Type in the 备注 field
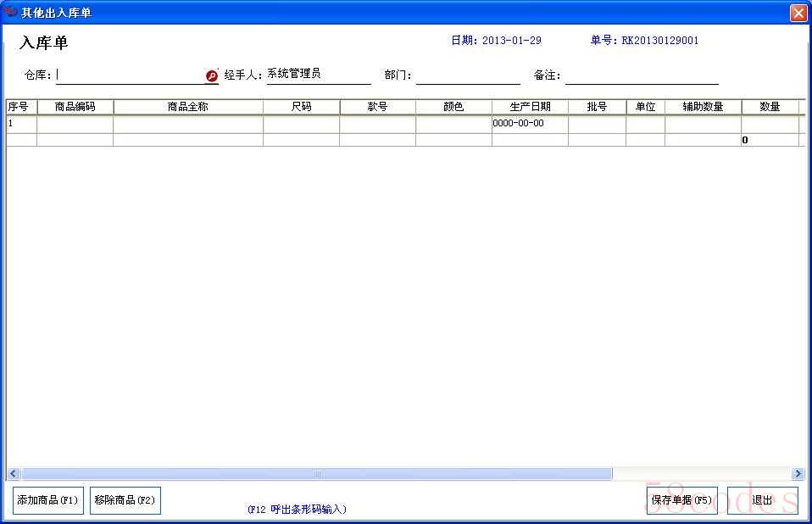Image resolution: width=812 pixels, height=524 pixels. [x=642, y=75]
